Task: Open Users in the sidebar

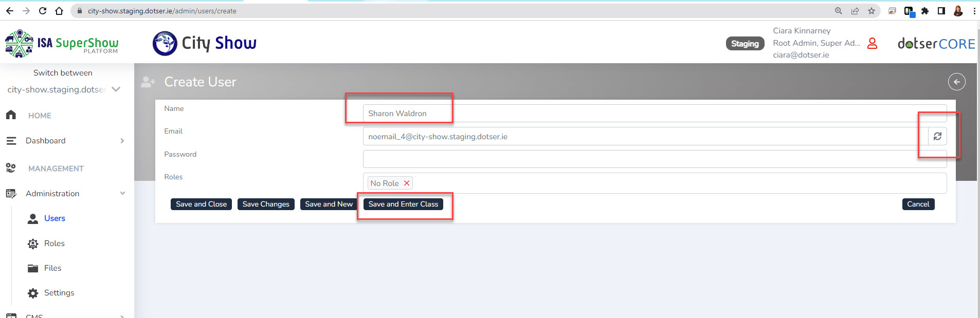Action: pos(55,218)
